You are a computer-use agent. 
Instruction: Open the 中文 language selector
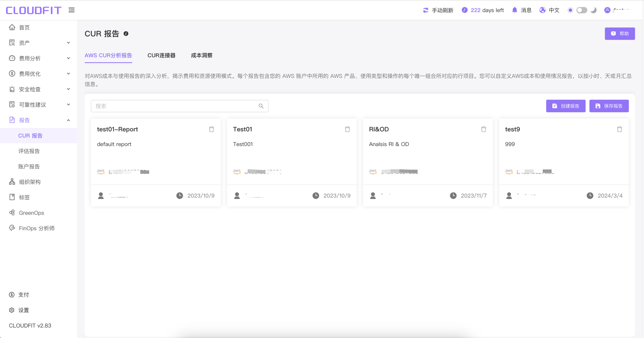pos(554,10)
